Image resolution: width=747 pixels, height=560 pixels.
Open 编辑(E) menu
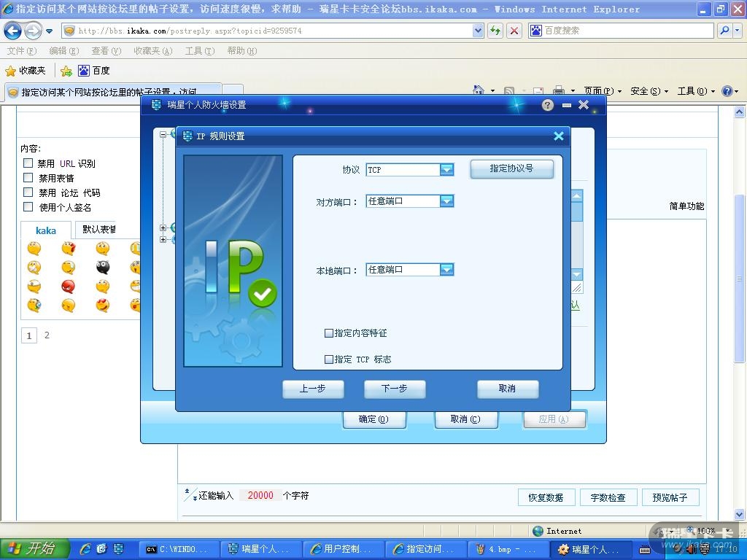pos(64,51)
